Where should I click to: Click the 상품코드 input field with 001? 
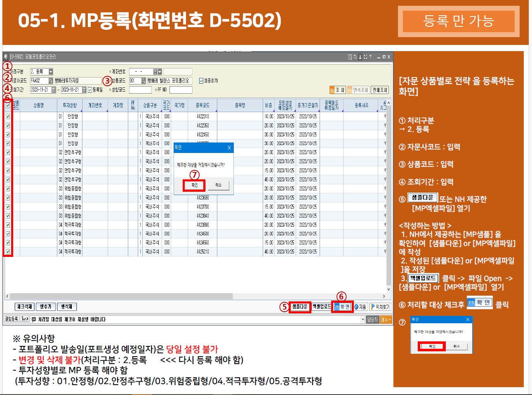135,81
